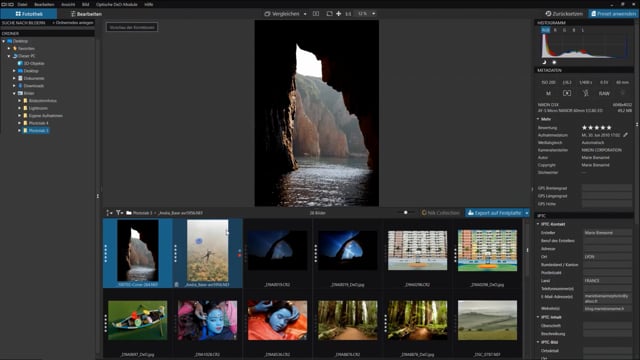Screen dimensions: 640x360
Task: Open the image browser sort icon
Action: point(109,213)
